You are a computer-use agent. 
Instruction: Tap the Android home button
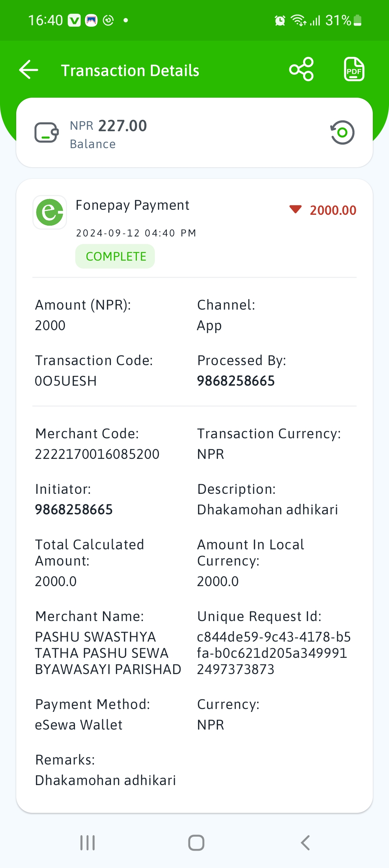coord(196,843)
